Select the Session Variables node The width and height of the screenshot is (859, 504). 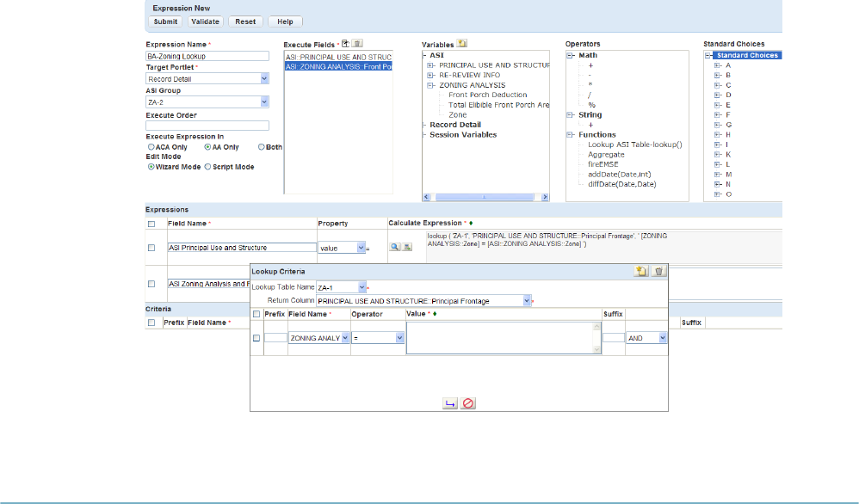tap(463, 135)
